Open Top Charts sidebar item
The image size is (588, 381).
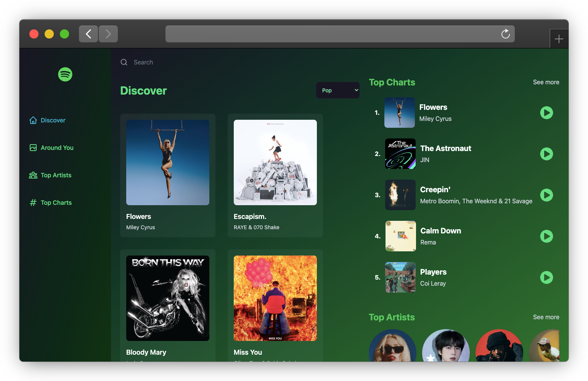coord(50,203)
